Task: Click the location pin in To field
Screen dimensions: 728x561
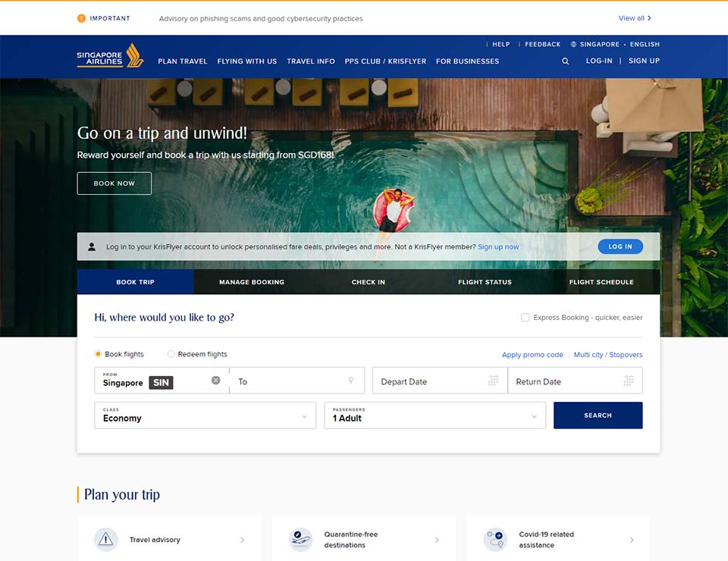Action: [351, 381]
